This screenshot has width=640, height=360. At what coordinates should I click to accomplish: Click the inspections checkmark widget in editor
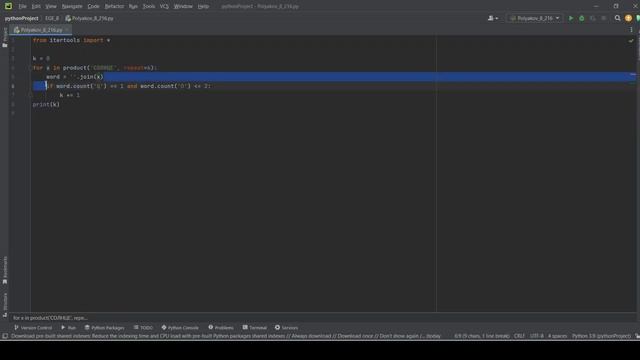(x=631, y=40)
